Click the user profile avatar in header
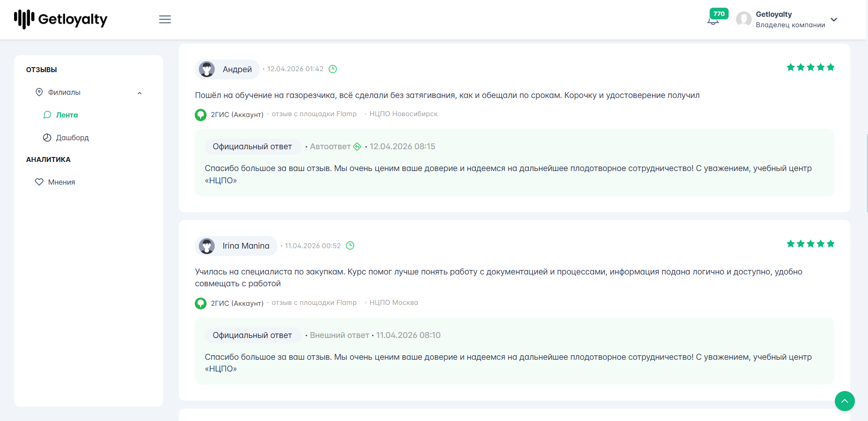This screenshot has height=421, width=868. tap(744, 20)
